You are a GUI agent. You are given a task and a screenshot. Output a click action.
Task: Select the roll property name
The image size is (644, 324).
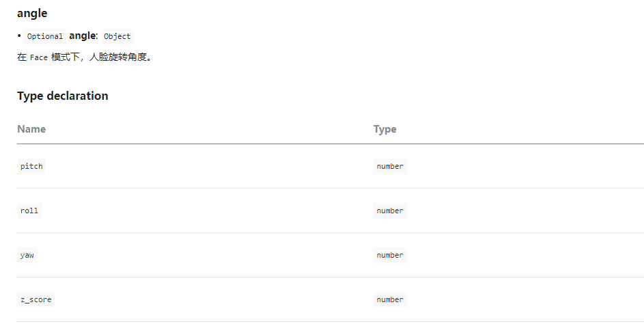pos(29,211)
